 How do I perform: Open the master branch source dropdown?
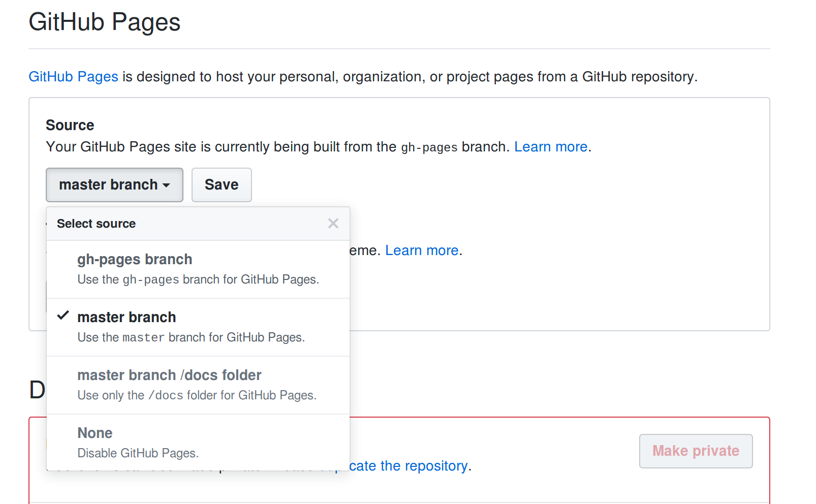114,185
